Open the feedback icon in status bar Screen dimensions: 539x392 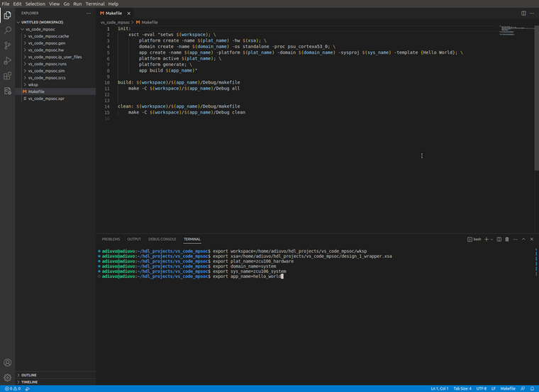click(523, 388)
